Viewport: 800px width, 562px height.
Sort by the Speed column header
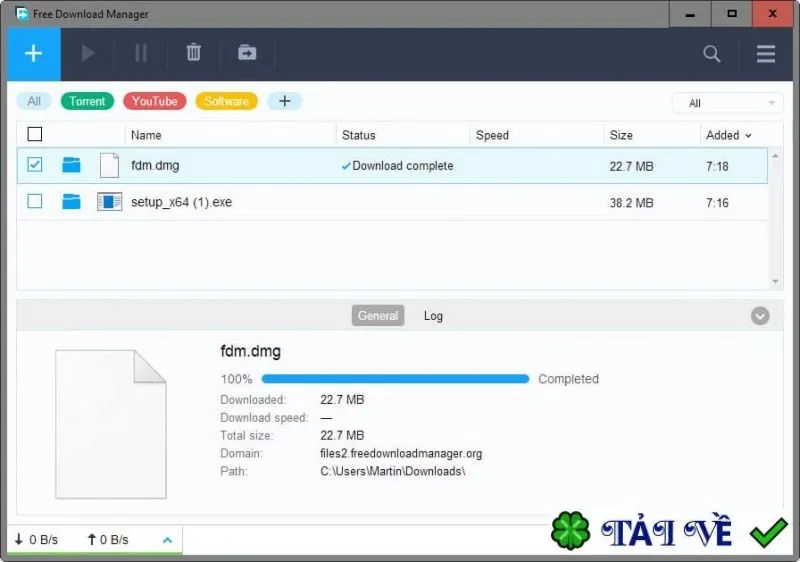point(492,135)
